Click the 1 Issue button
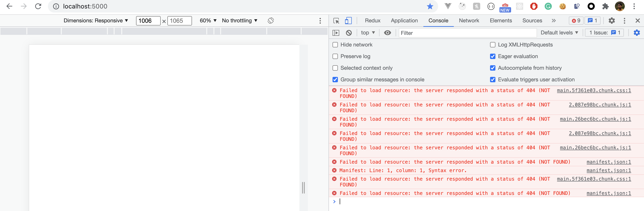Image resolution: width=644 pixels, height=211 pixels. pyautogui.click(x=604, y=33)
